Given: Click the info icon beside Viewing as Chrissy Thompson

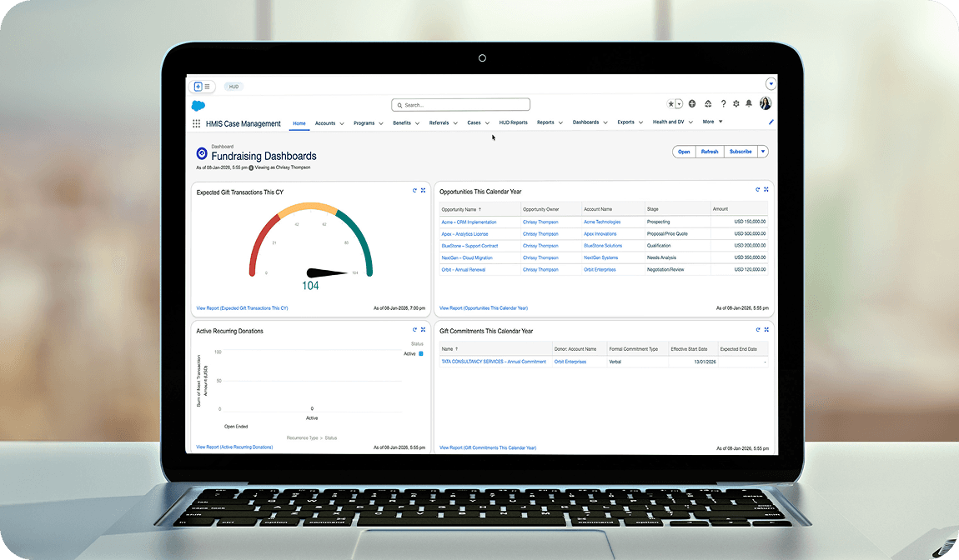Looking at the screenshot, I should click(251, 167).
